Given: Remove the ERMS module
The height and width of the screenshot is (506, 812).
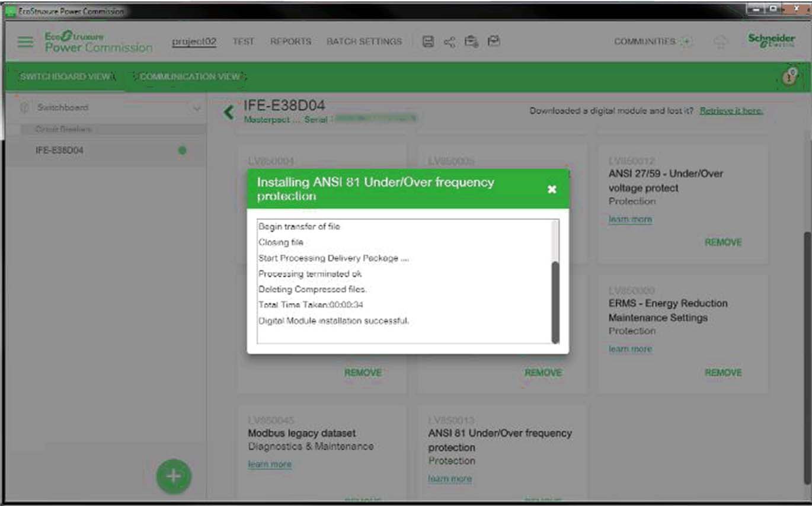Looking at the screenshot, I should (723, 373).
